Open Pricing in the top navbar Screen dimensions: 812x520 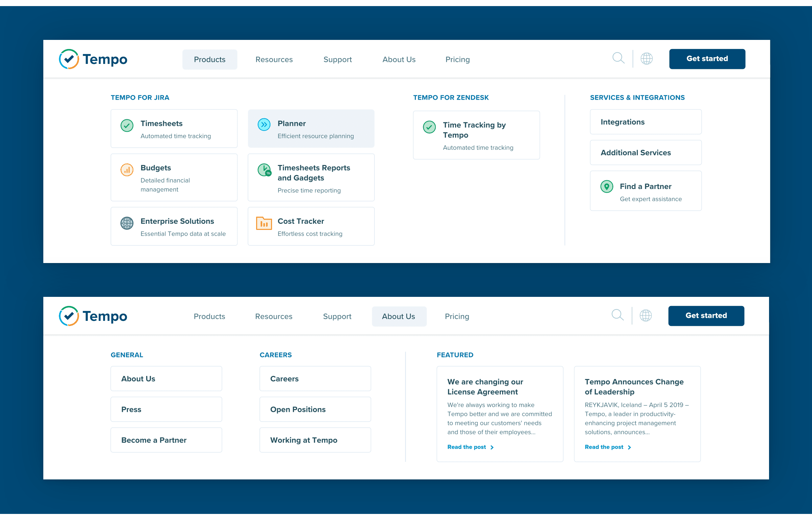pos(457,60)
